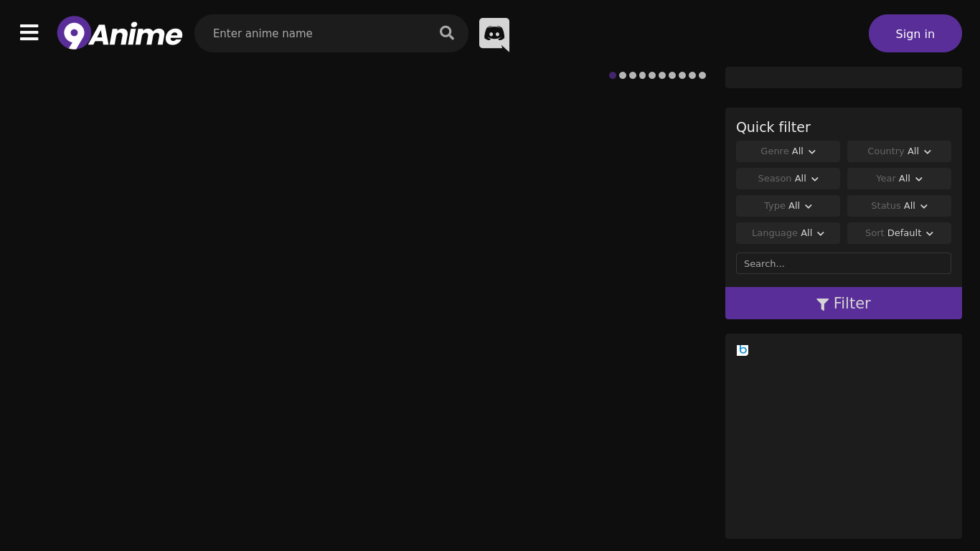The height and width of the screenshot is (551, 980).
Task: Select the first carousel slide dot
Action: point(613,75)
